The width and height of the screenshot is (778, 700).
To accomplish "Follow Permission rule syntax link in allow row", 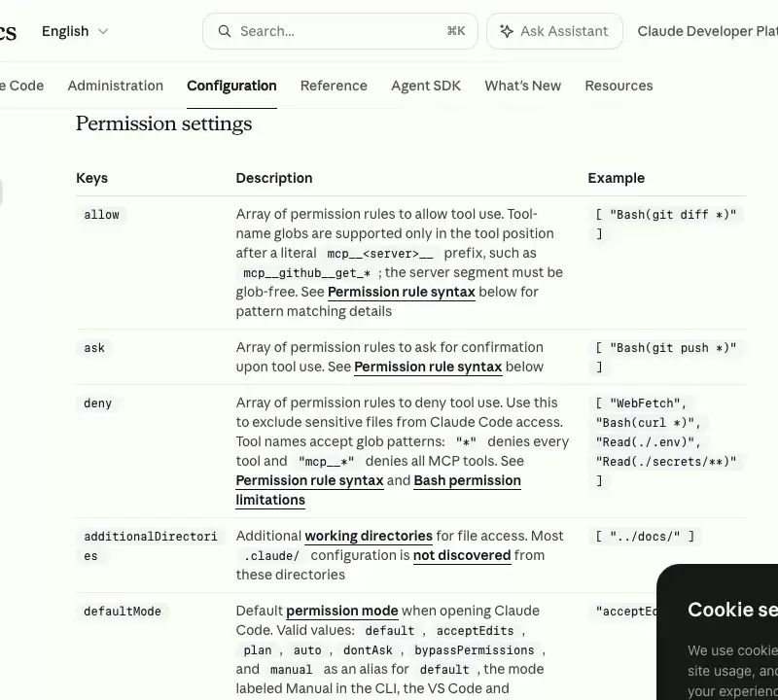I will coord(402,292).
